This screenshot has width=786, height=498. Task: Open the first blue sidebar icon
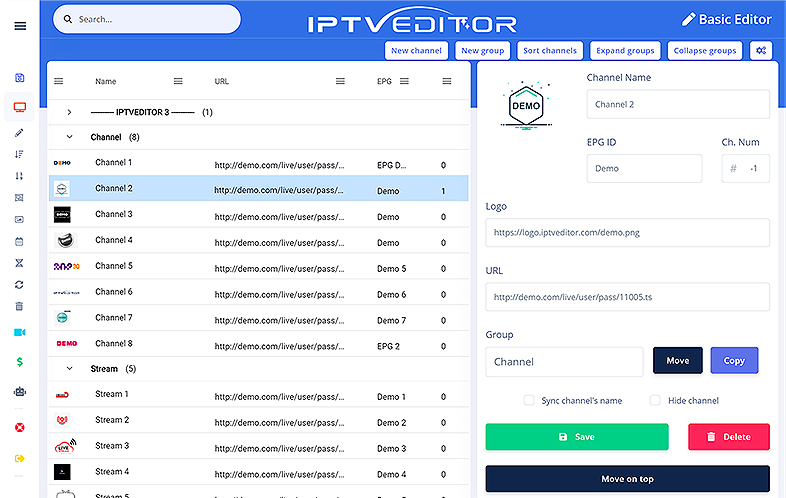click(20, 78)
